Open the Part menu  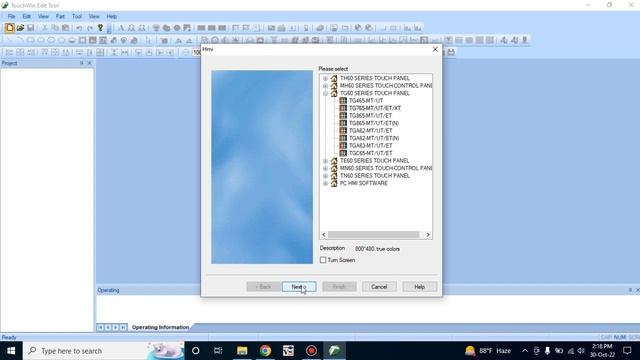pos(60,16)
